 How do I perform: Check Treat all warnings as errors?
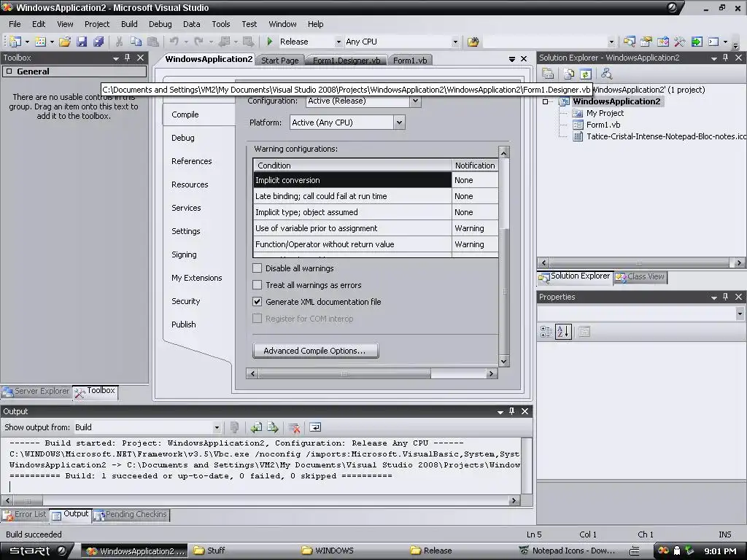point(258,285)
